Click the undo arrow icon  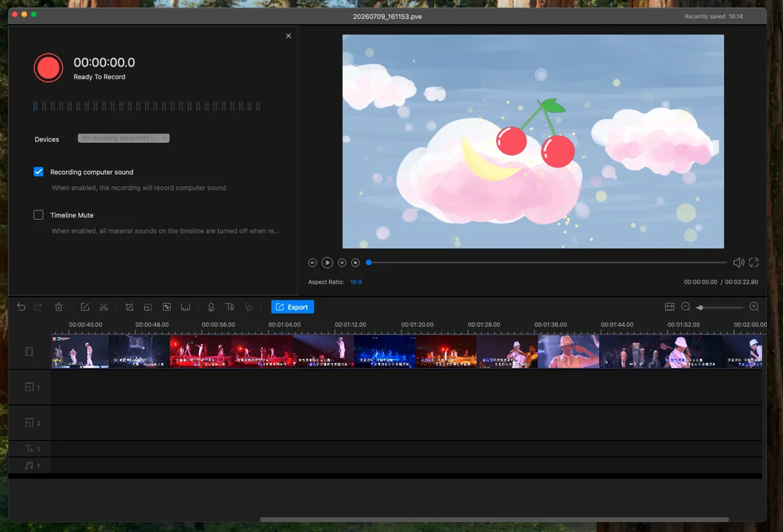point(22,307)
